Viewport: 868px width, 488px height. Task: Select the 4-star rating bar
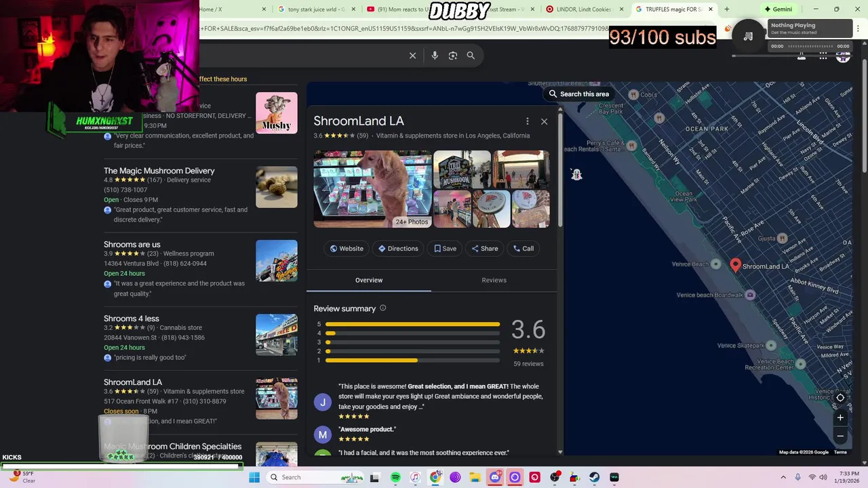tap(412, 333)
